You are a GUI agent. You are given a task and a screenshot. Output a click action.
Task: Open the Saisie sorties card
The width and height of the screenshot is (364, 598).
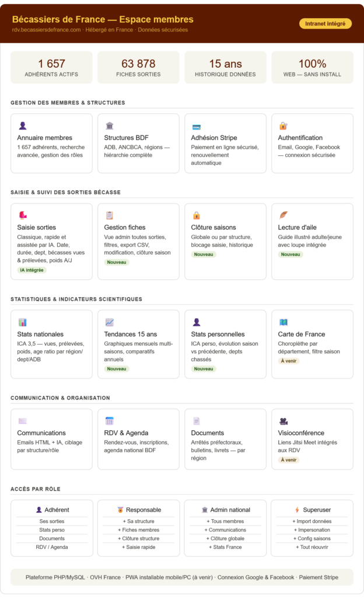(x=51, y=241)
